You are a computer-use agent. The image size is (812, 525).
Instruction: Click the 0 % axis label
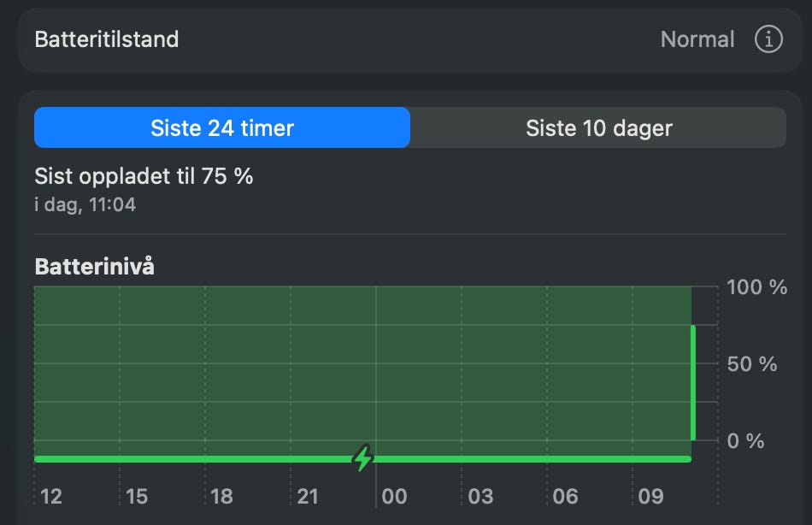[745, 441]
